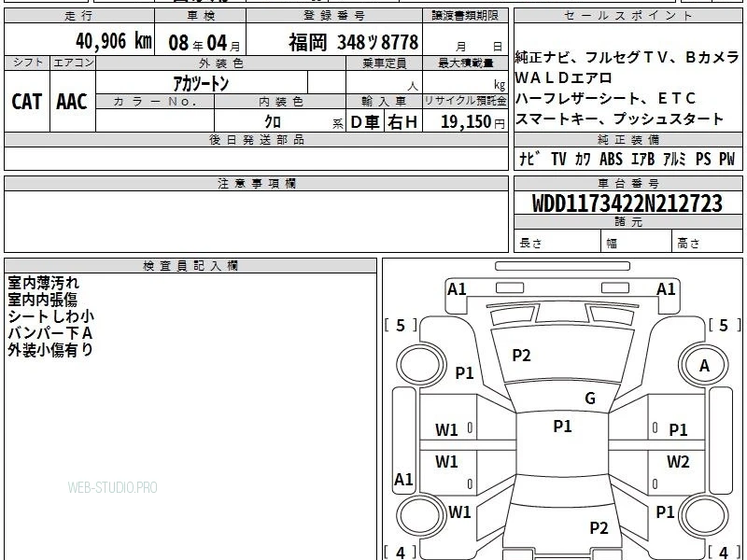Click the 注意事項欄 header
The width and height of the screenshot is (747, 560).
(256, 183)
